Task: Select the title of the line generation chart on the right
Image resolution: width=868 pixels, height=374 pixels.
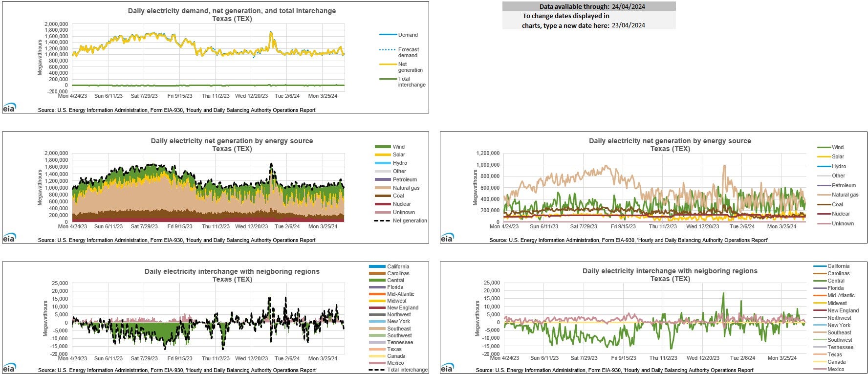Action: (670, 145)
